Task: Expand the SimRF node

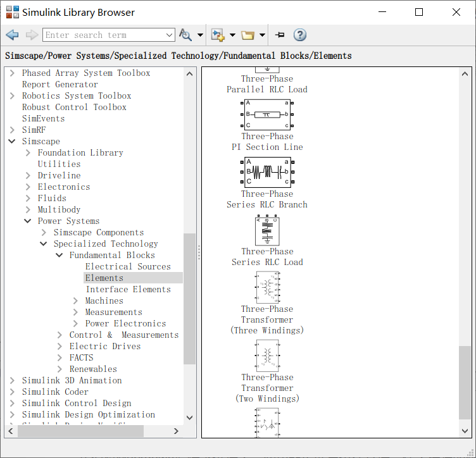Action: pyautogui.click(x=12, y=130)
